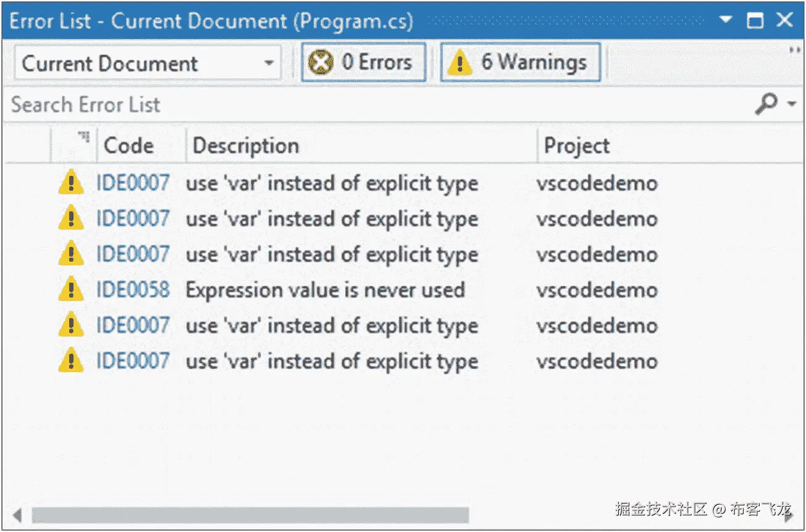The image size is (806, 532).
Task: Click the last row's warning icon
Action: (71, 361)
